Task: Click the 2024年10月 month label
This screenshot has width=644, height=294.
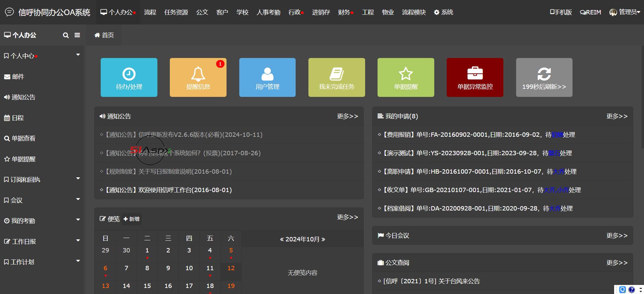Action: (302, 239)
